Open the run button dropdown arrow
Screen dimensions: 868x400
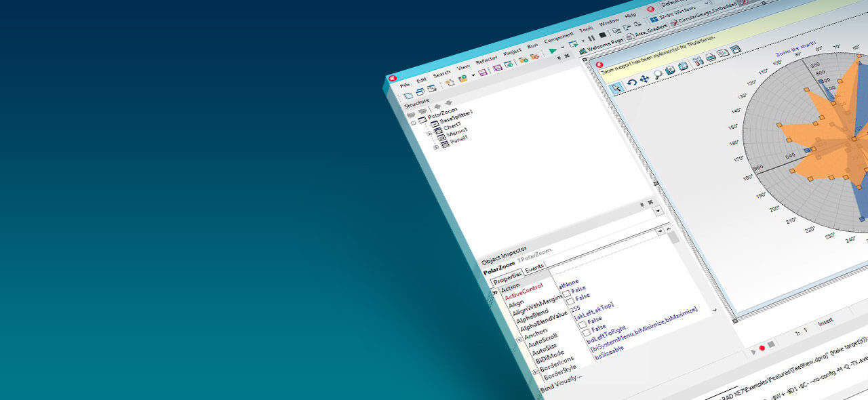(562, 48)
